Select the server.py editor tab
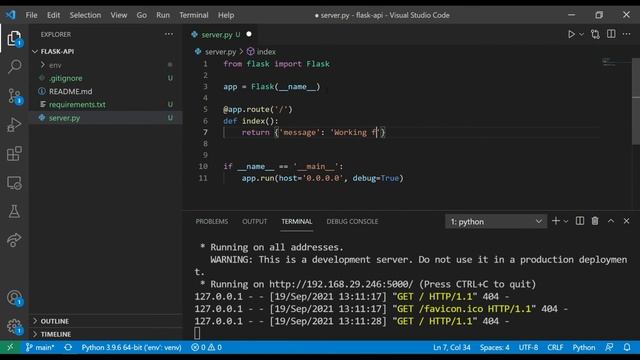640x360 pixels. point(221,35)
